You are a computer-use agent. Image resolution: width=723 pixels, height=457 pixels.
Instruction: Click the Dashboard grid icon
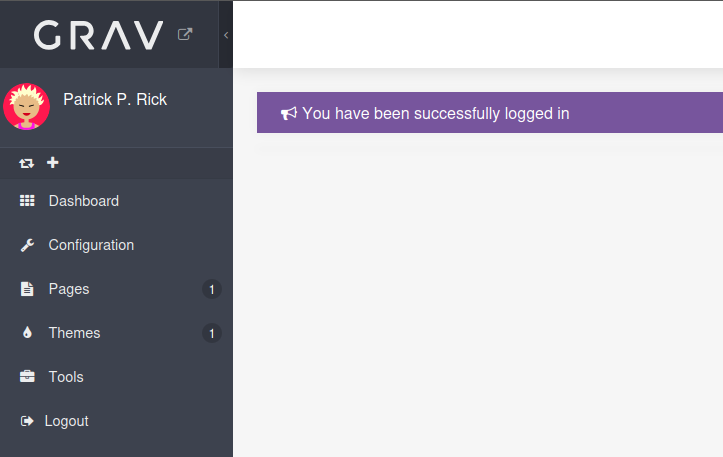(x=27, y=201)
